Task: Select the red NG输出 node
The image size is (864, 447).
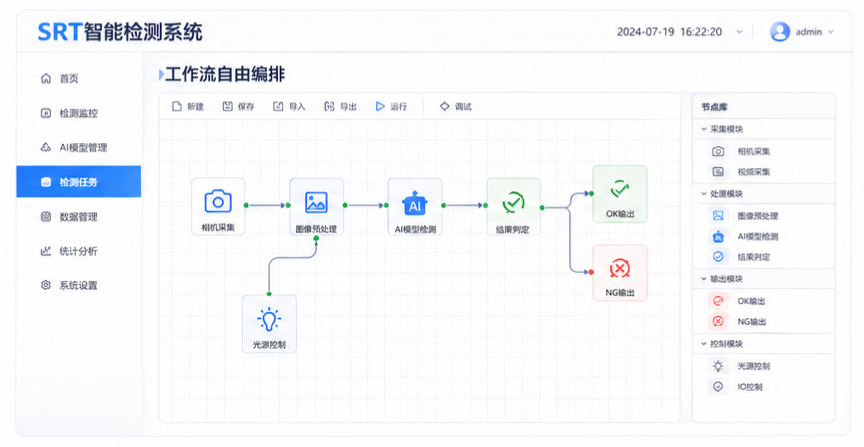Action: tap(619, 273)
